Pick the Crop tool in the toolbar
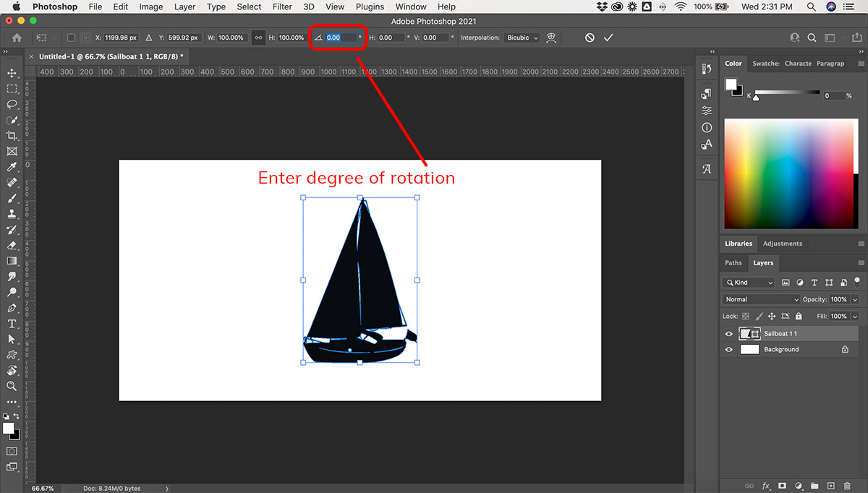 pos(12,136)
